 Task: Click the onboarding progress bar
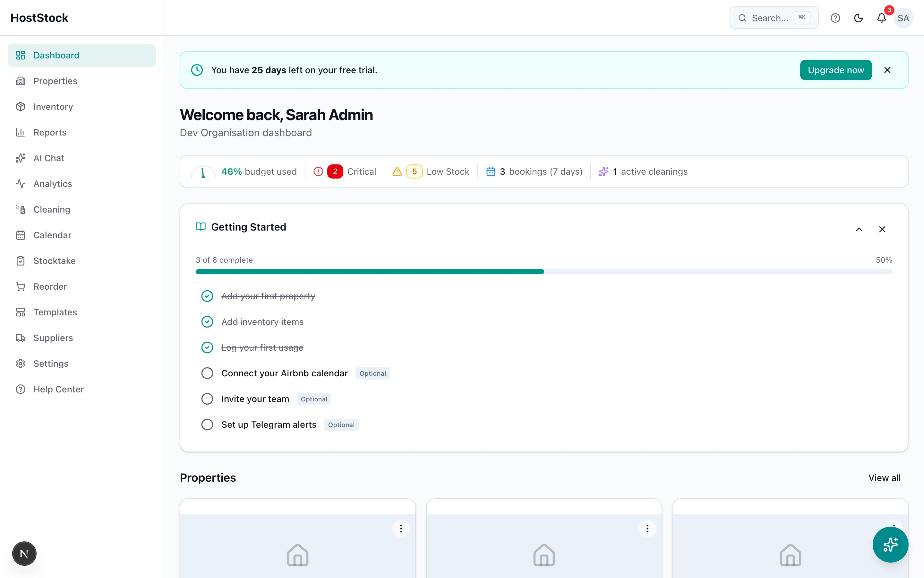pos(544,272)
